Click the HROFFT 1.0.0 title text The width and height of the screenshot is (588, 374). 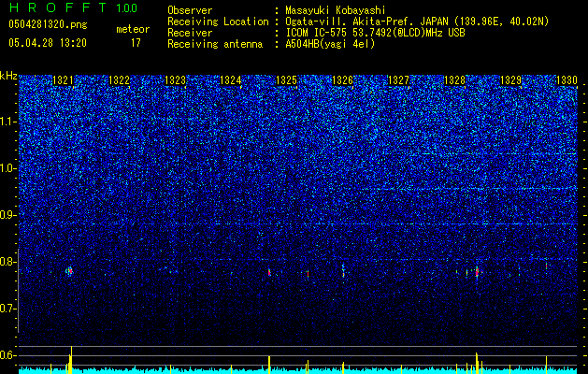pos(73,7)
